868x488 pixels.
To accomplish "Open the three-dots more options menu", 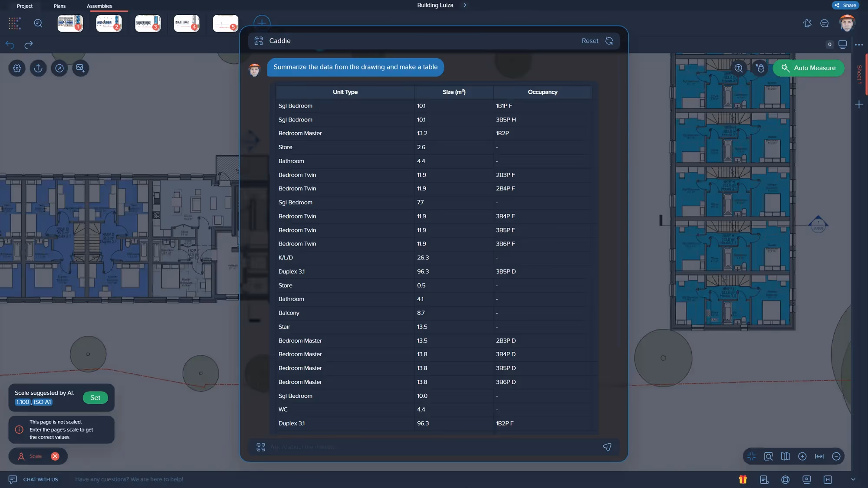I will [x=858, y=45].
